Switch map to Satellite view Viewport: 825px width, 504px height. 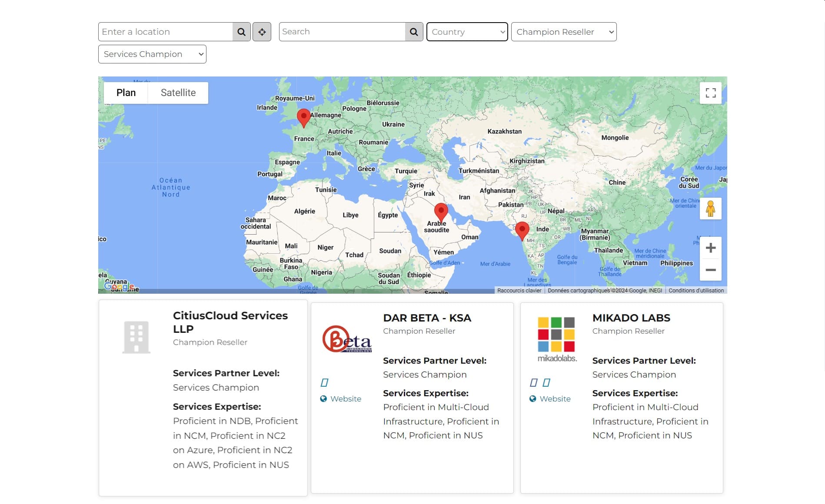pos(178,93)
